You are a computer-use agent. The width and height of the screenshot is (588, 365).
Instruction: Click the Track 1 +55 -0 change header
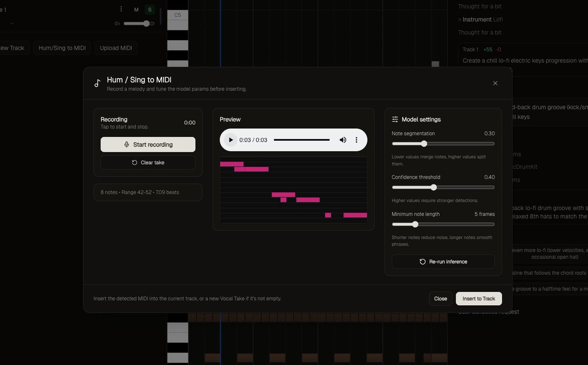coord(482,50)
